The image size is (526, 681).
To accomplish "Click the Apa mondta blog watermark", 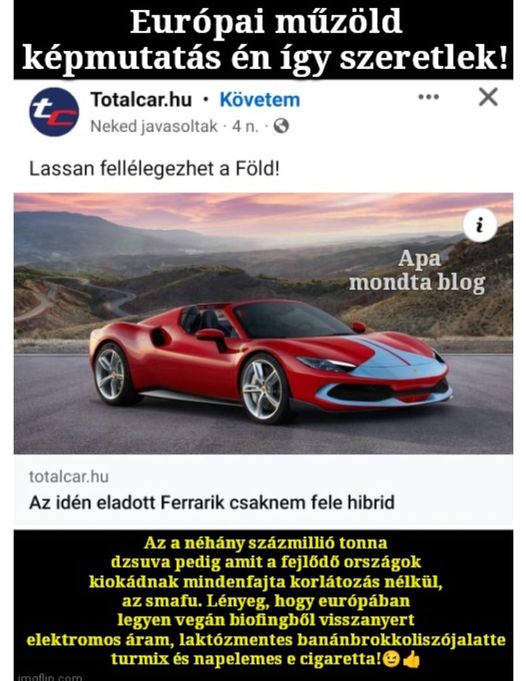I will 417,270.
